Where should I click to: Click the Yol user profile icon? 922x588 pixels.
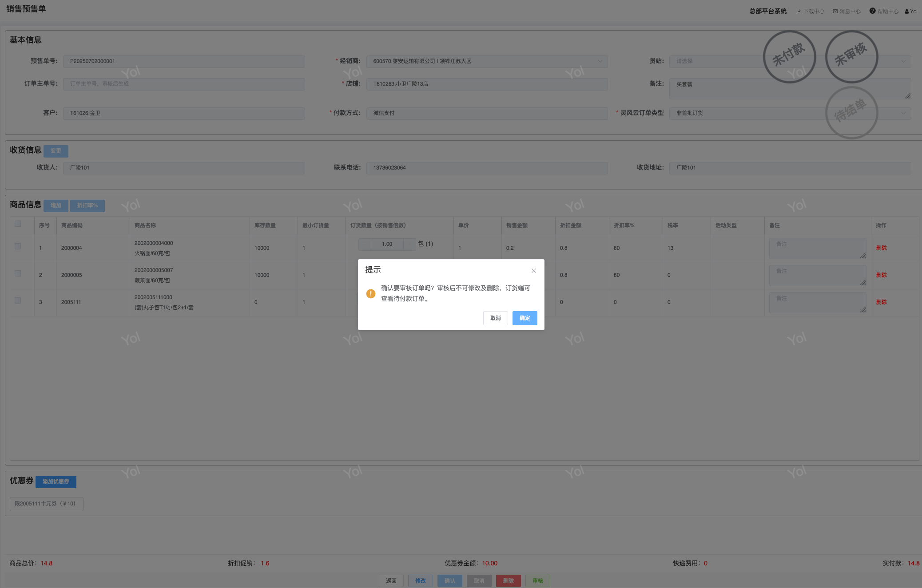[x=907, y=12]
